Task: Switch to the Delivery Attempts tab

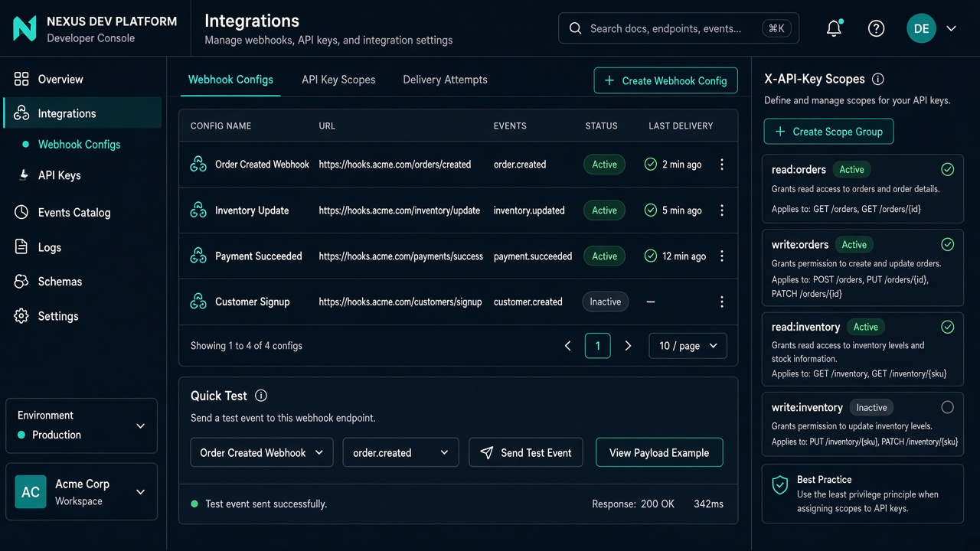Action: [x=445, y=80]
